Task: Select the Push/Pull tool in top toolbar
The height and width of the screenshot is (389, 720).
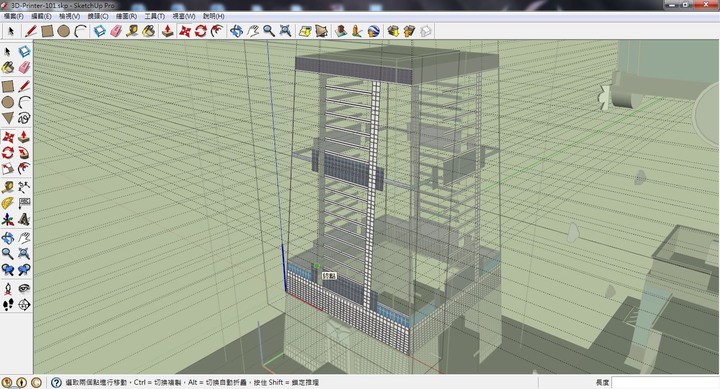Action: coord(168,31)
